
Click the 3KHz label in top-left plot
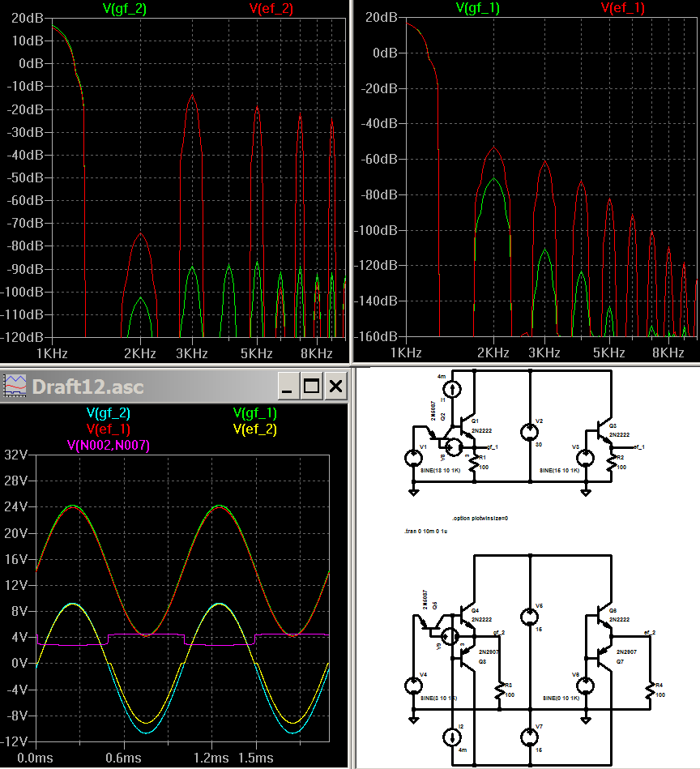(x=192, y=353)
